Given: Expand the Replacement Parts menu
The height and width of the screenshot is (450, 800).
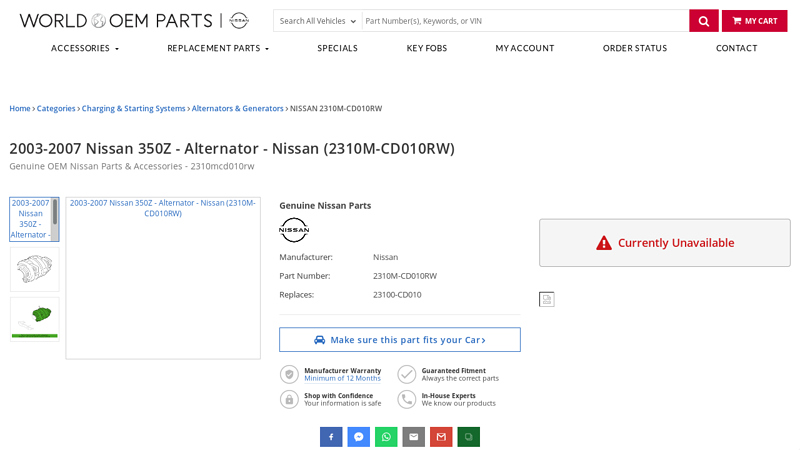Looking at the screenshot, I should pyautogui.click(x=218, y=48).
